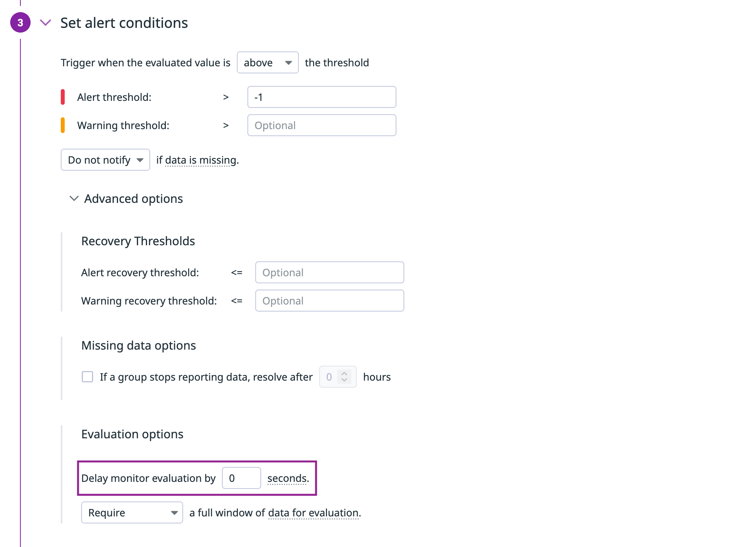Collapse the Advanced options section
Screen dimensions: 756x547
74,199
